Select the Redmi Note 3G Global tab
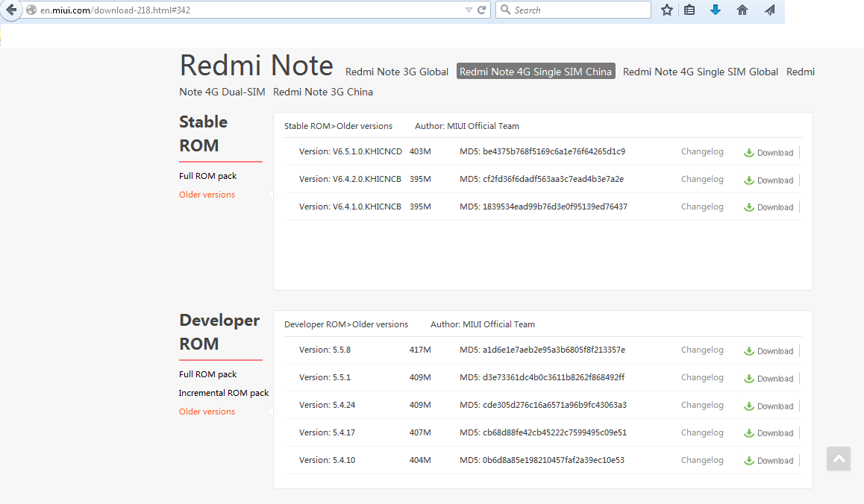The width and height of the screenshot is (864, 504). pyautogui.click(x=397, y=72)
